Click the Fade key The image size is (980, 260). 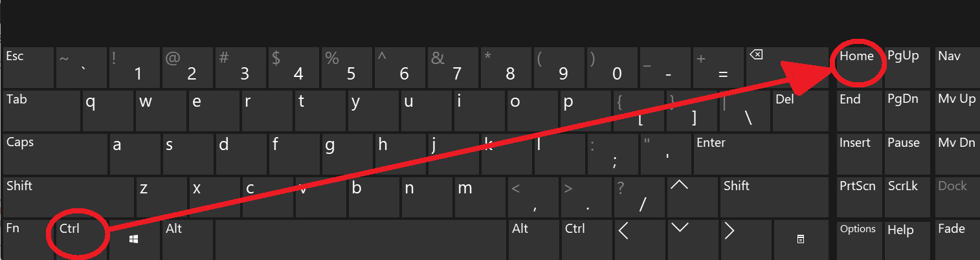[957, 239]
